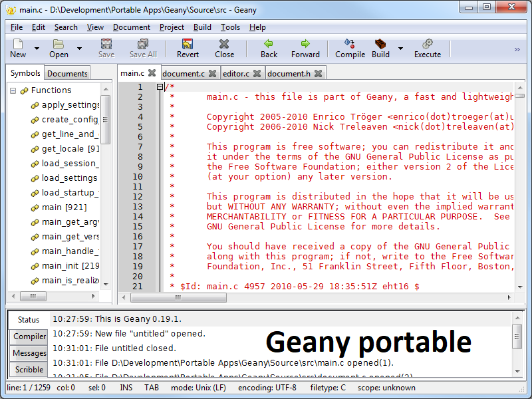
Task: Open the Build menu
Action: tap(202, 27)
